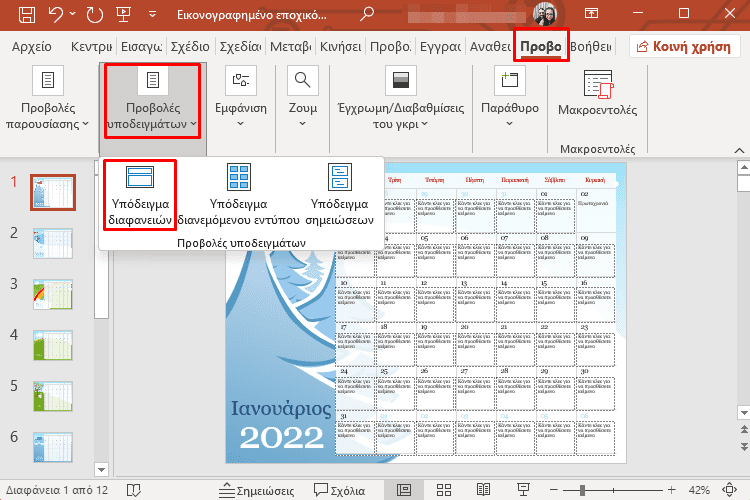Open the Αρχείο menu
The image size is (750, 500).
pos(32,46)
